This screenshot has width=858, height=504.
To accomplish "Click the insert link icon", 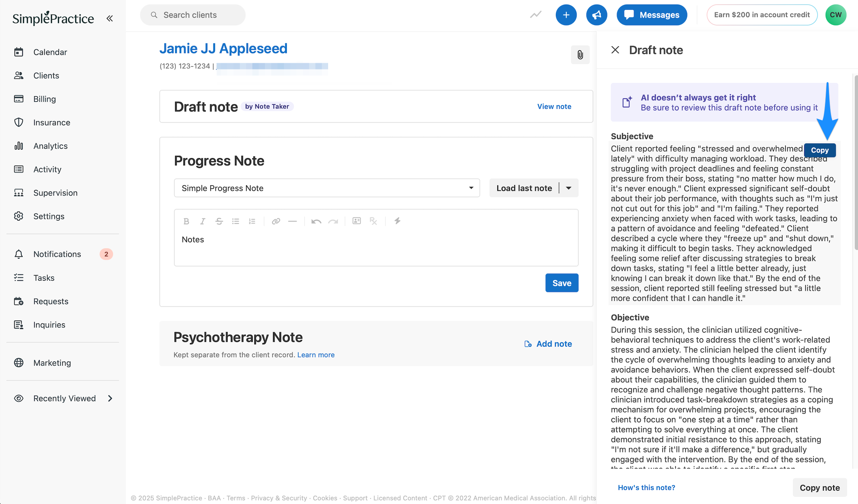I will pyautogui.click(x=276, y=221).
